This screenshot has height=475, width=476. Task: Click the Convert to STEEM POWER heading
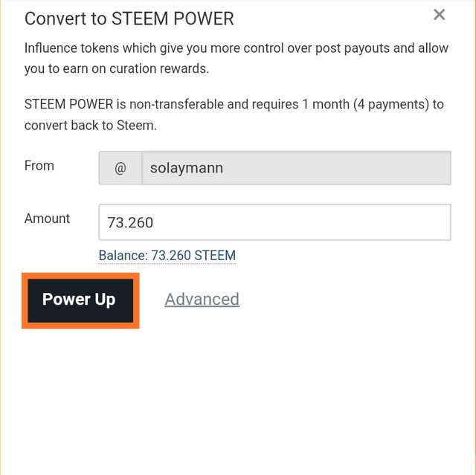pyautogui.click(x=129, y=17)
